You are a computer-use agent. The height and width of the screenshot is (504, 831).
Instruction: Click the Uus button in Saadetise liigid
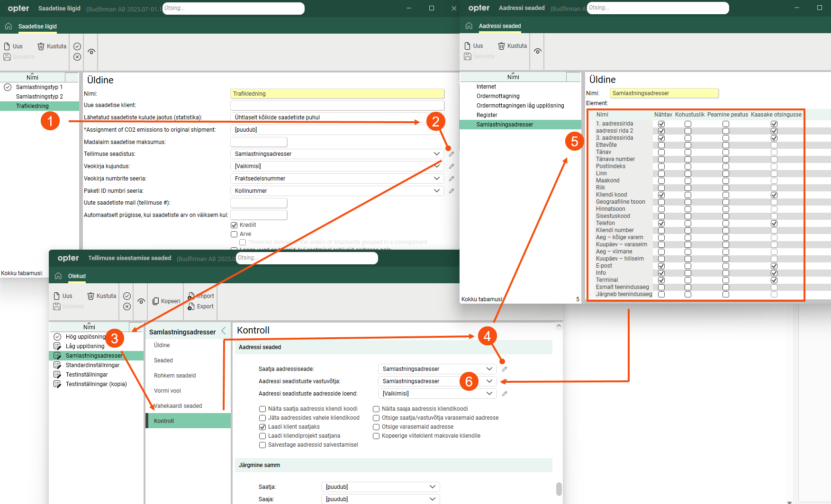[x=13, y=46]
